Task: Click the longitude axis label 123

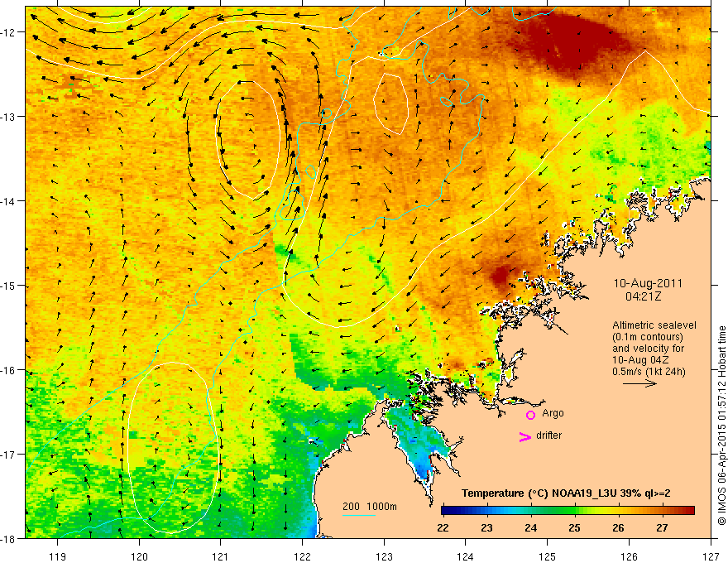Action: coord(384,556)
